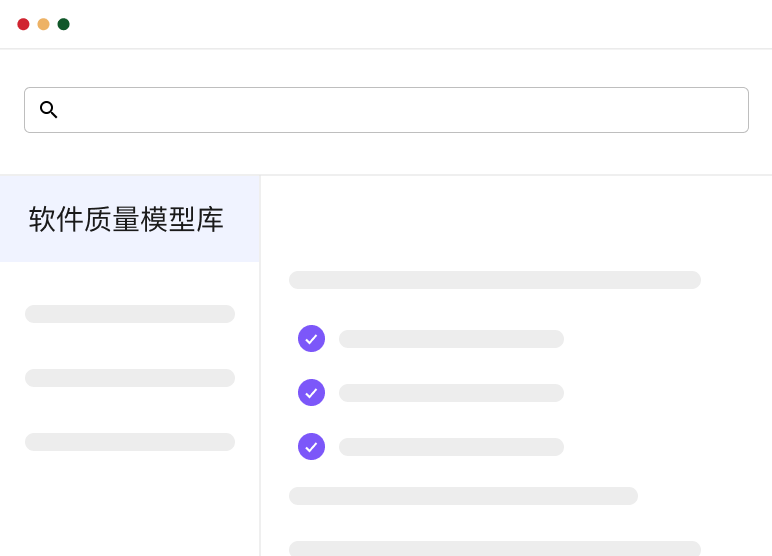
Task: Click the label beside the first checkmark
Action: (451, 339)
